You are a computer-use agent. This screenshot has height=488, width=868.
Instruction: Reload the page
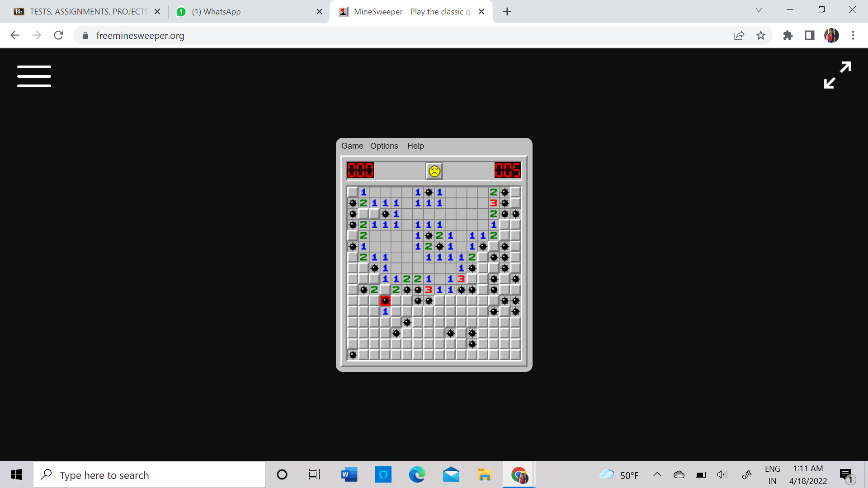click(x=58, y=35)
